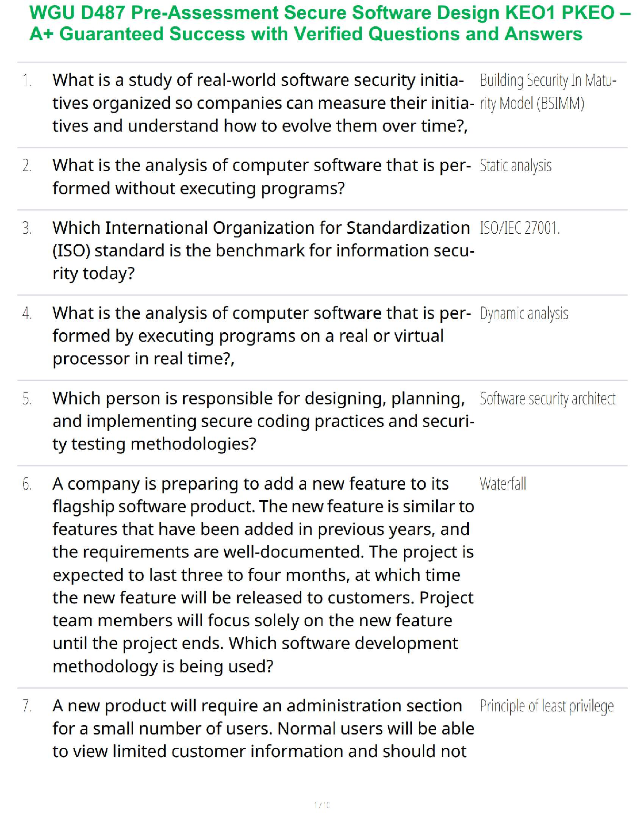Screen dimensions: 644x834
Task: Select the 'Waterfall' answer
Action: click(502, 484)
